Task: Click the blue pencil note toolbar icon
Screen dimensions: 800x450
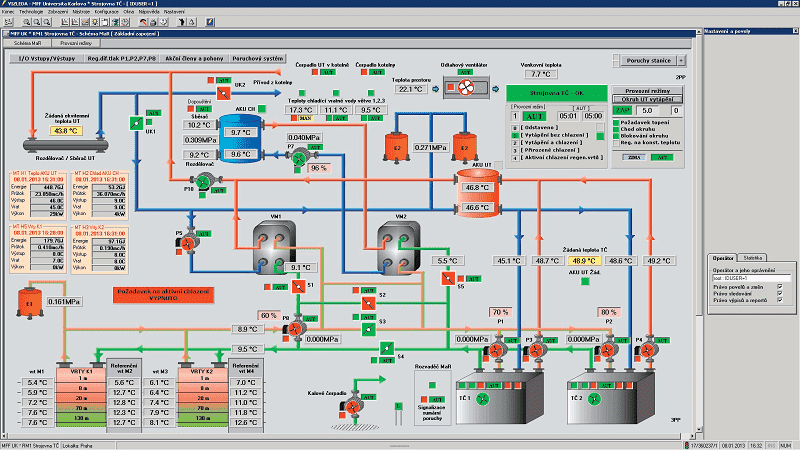Action: coord(210,22)
